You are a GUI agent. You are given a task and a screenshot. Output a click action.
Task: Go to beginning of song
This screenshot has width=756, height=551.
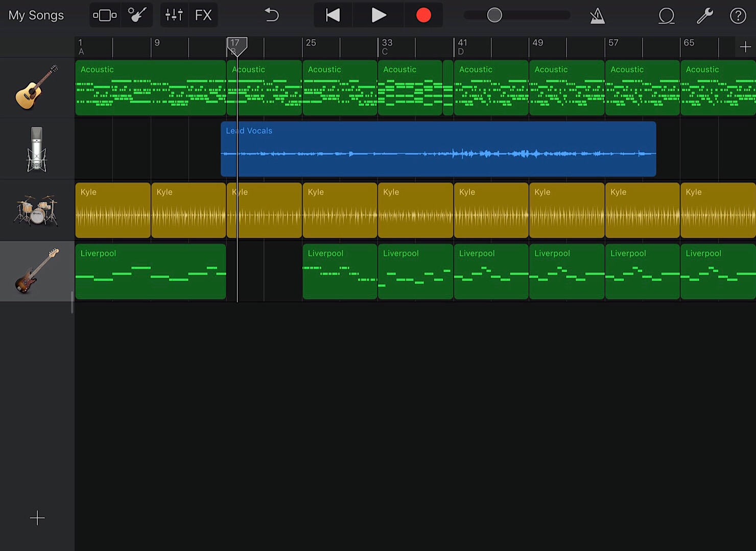click(333, 15)
